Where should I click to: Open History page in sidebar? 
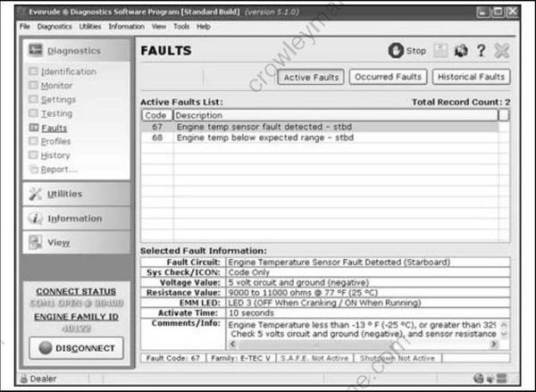pos(55,155)
